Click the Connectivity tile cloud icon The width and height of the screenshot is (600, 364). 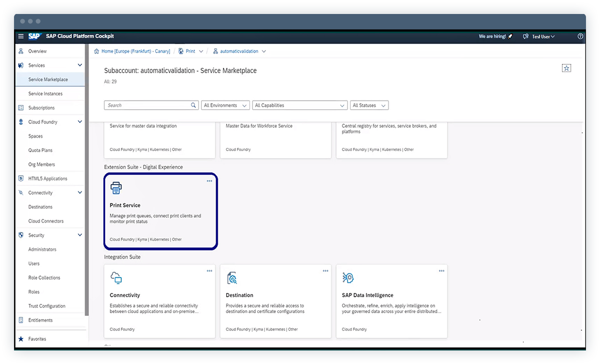click(116, 278)
